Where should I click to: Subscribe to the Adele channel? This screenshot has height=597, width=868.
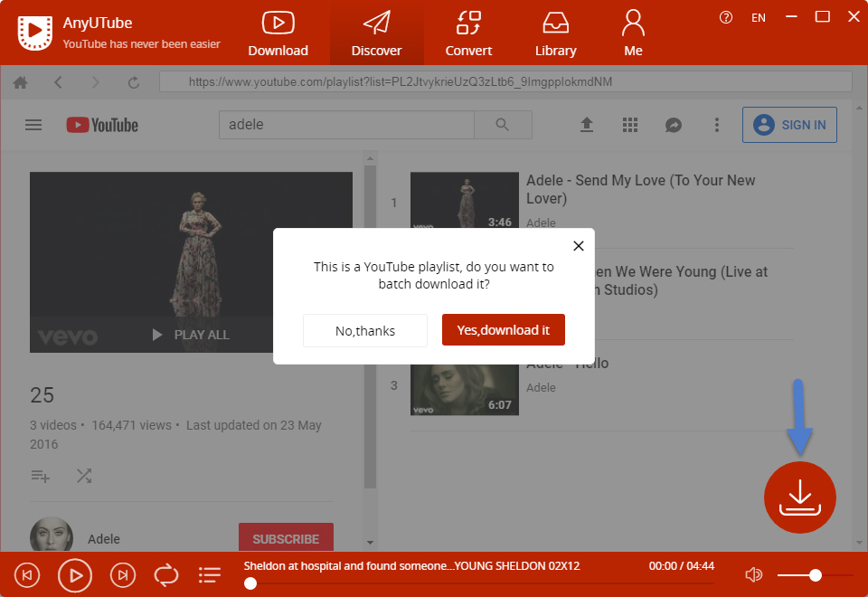(287, 537)
